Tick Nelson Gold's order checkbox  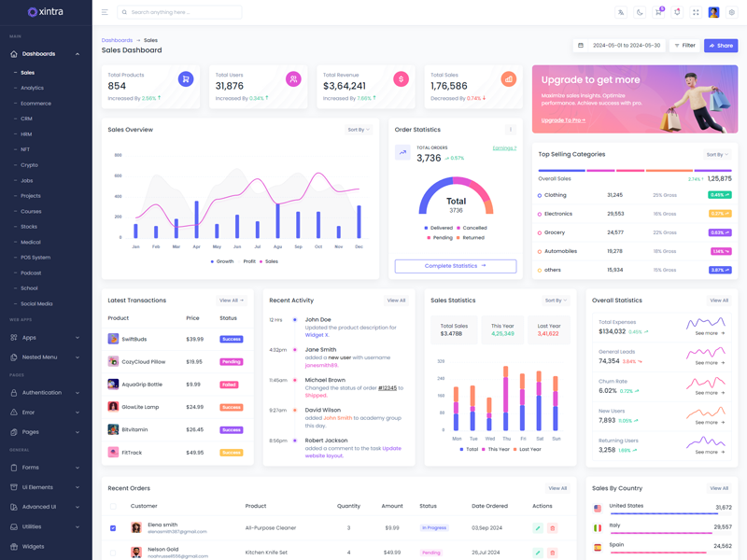coord(113,553)
